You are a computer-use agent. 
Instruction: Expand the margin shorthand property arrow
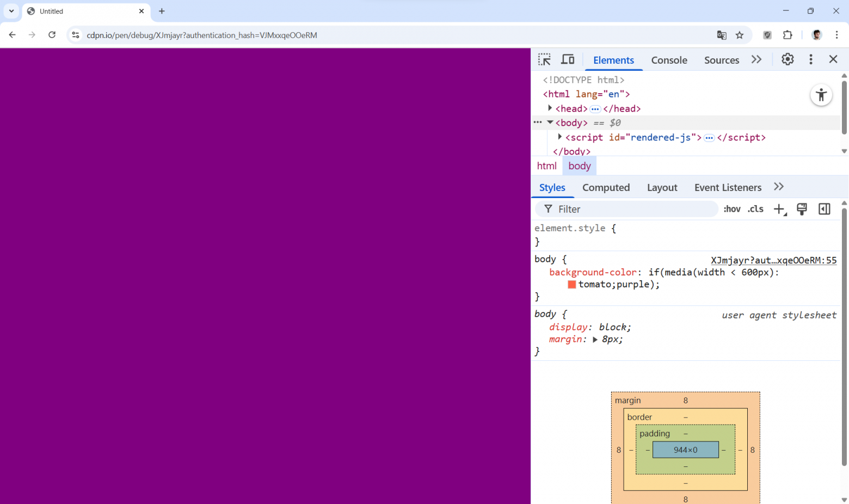click(595, 339)
